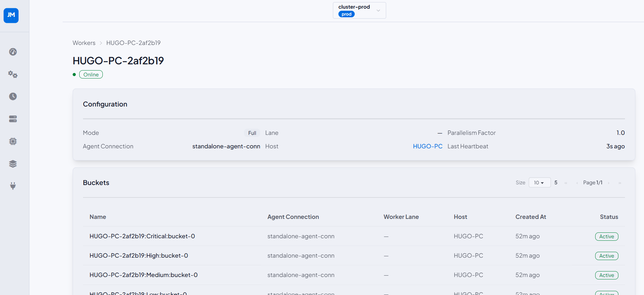Select the HUGO-PC-2af2b19:Critical:bucket-0 row name
Viewport: 644px width, 295px height.
point(142,236)
